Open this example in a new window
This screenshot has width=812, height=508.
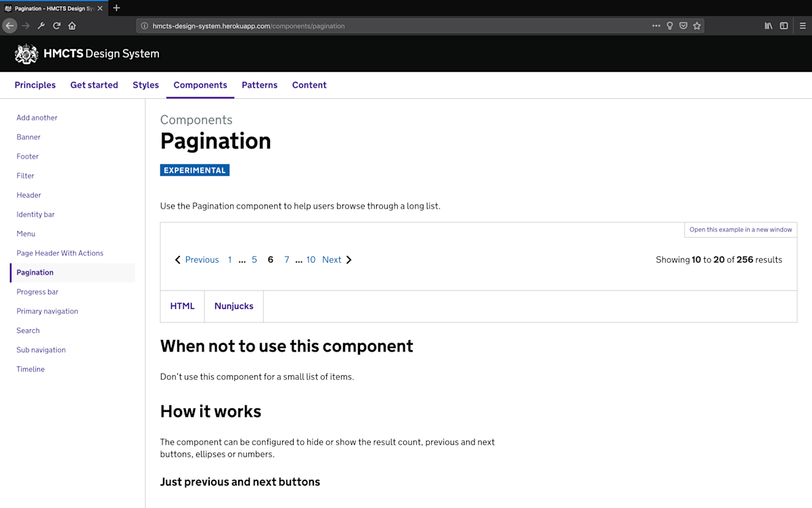740,230
